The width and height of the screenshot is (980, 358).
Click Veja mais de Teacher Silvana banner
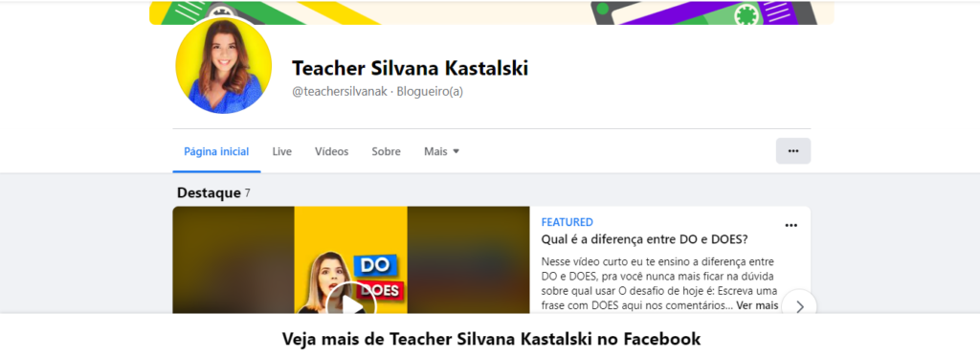click(491, 339)
